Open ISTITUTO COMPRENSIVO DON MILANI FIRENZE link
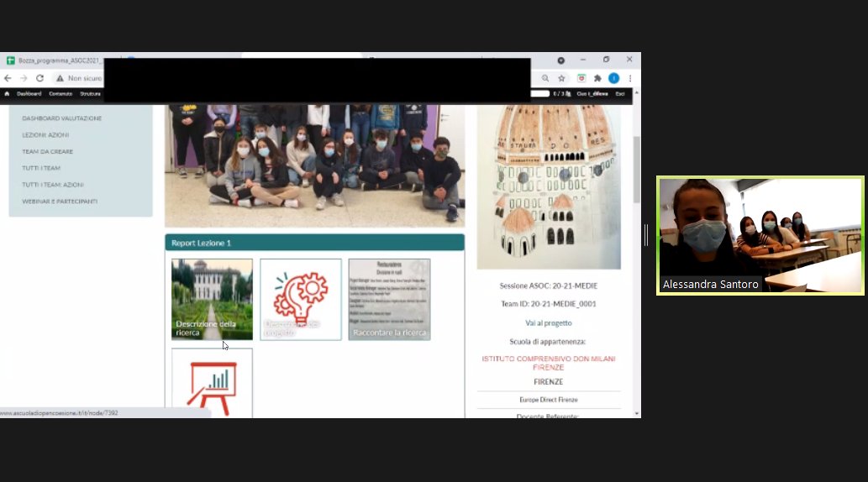 coord(549,363)
